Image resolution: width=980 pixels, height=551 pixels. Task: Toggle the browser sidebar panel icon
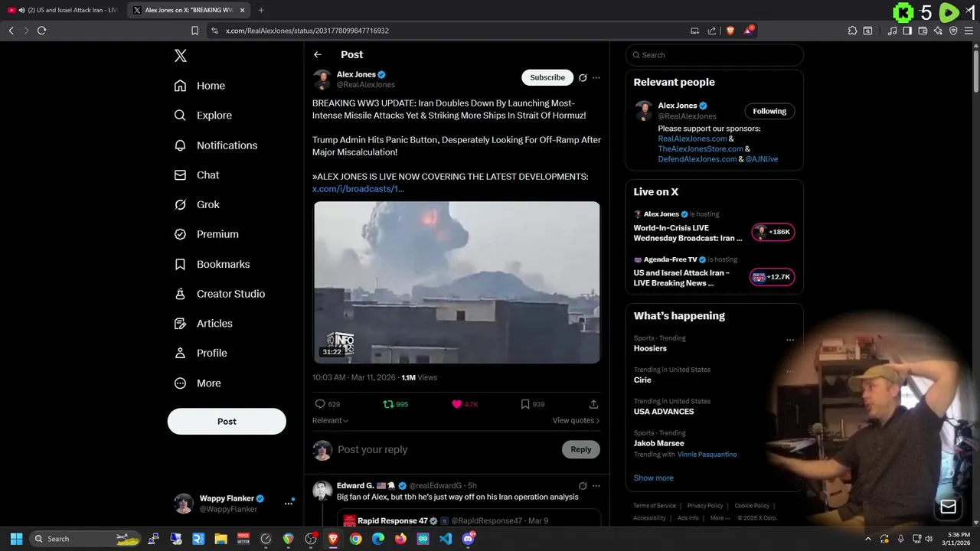point(907,31)
